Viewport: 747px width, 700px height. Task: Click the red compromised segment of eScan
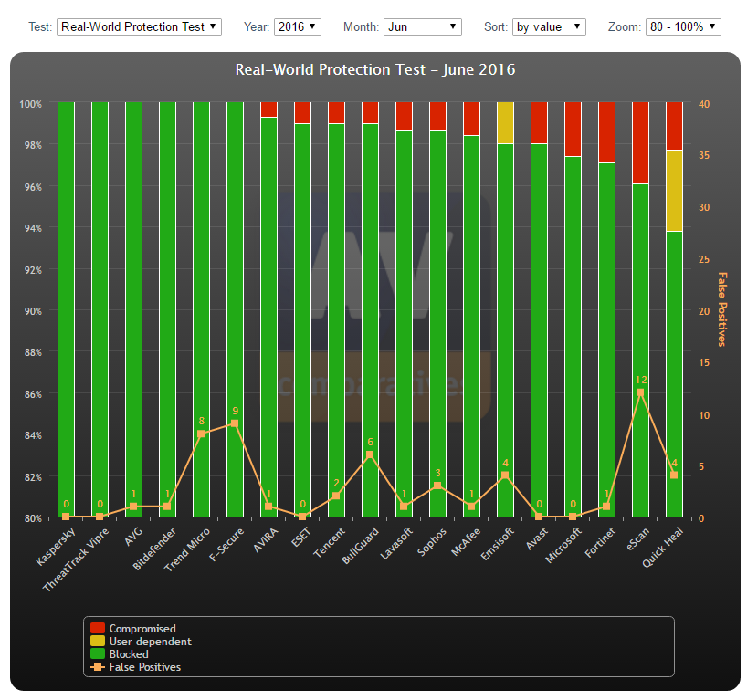(640, 143)
